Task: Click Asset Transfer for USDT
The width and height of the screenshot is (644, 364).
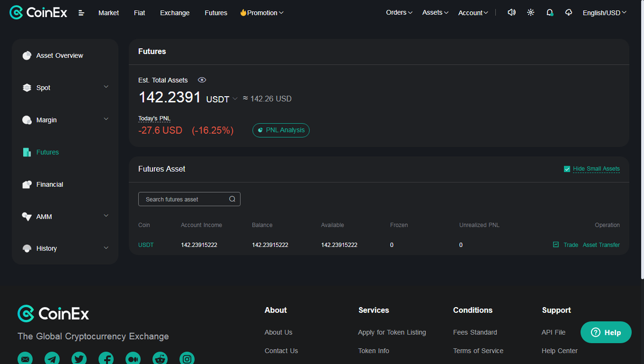Action: coord(601,245)
